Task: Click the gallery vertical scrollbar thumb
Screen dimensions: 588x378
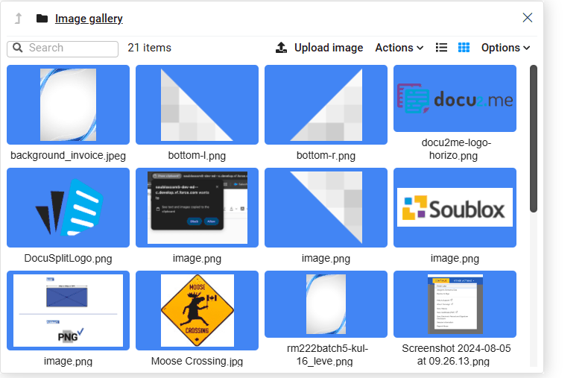Action: coord(534,139)
